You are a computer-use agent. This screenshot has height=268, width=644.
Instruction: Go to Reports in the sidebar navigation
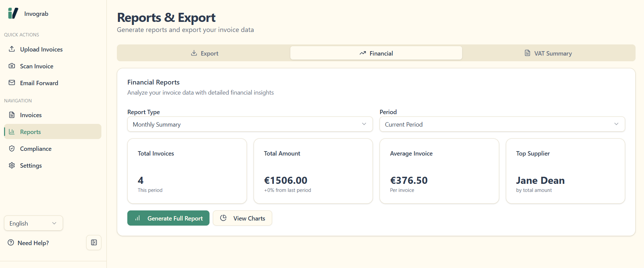30,132
